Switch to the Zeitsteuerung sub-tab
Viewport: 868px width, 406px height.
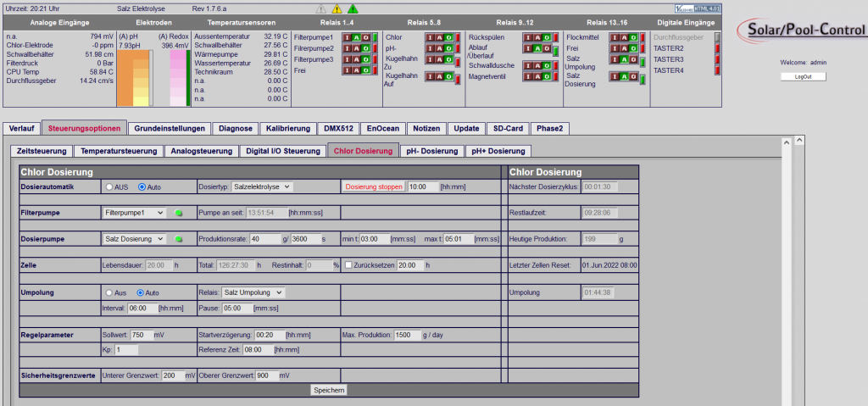pos(42,151)
